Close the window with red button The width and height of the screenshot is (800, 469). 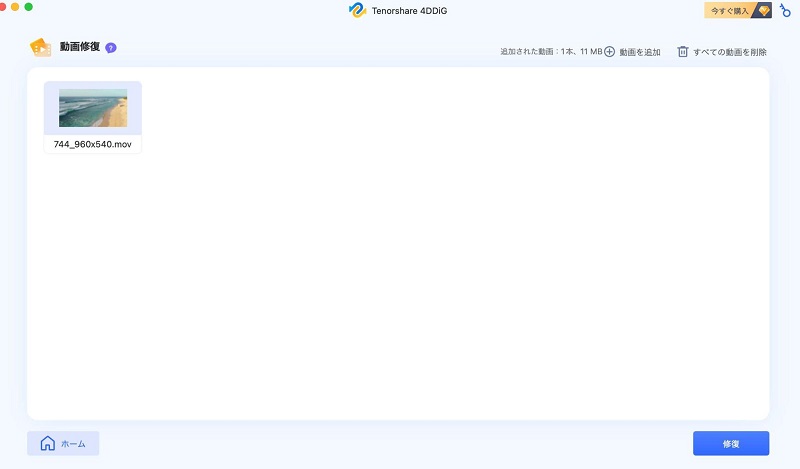click(x=3, y=7)
